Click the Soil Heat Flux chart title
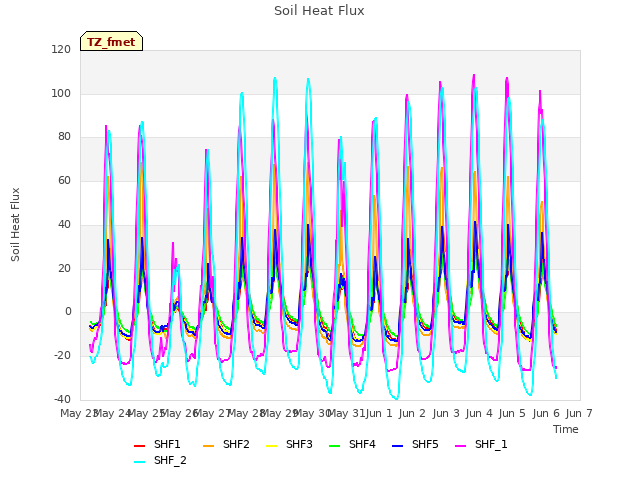 [x=319, y=11]
